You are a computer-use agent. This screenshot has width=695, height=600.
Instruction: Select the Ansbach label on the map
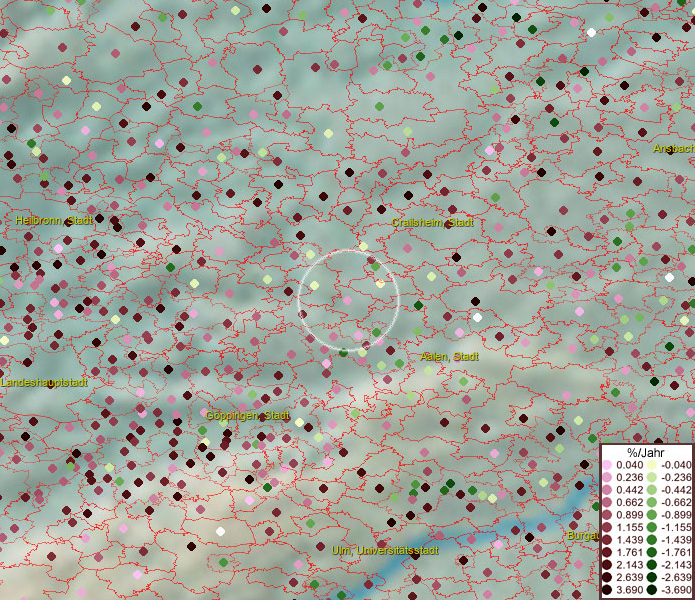point(674,148)
